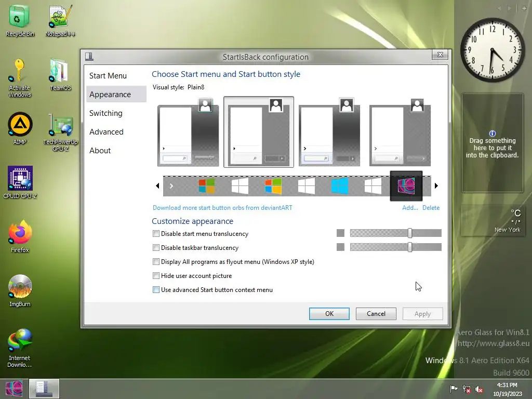Choose the flat four-color square start orb
Screen dimensions: 532x399
(207, 186)
